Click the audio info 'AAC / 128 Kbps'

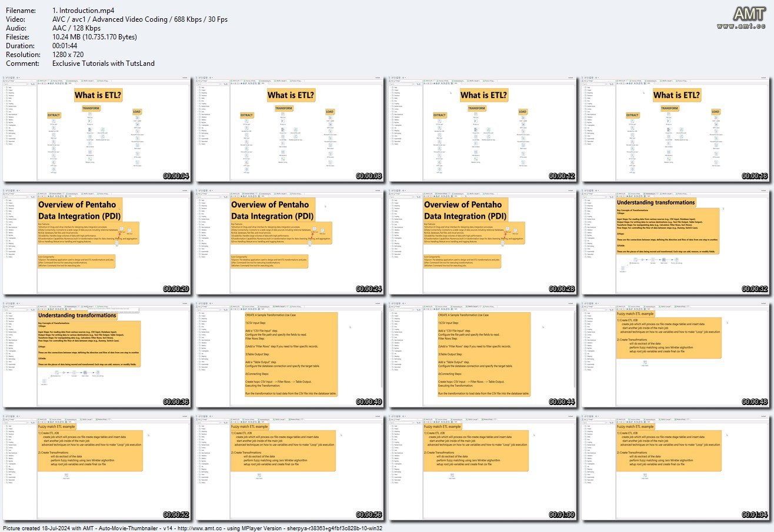77,28
